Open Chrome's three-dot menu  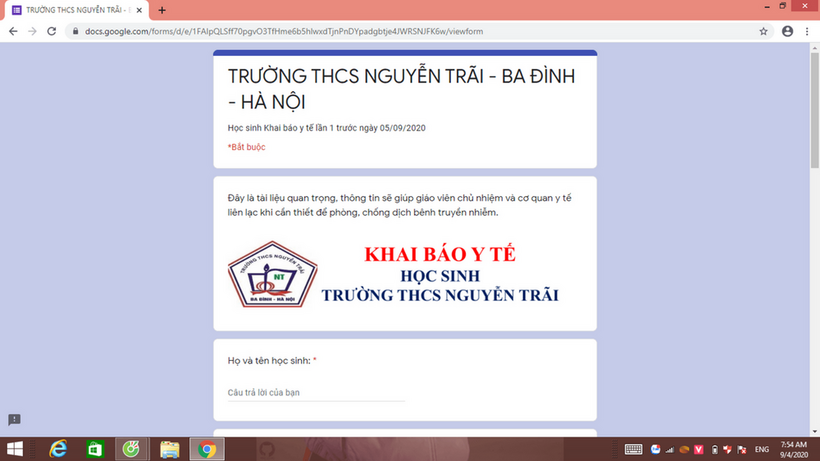807,31
